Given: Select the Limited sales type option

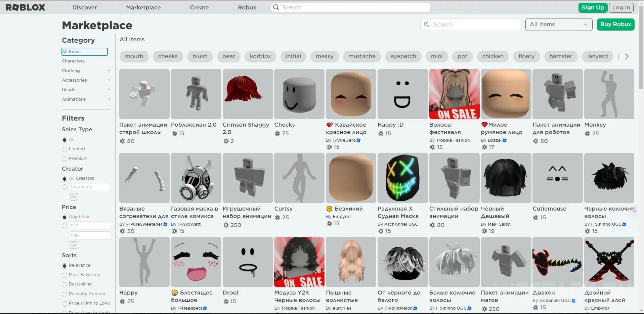Looking at the screenshot, I should coord(65,149).
